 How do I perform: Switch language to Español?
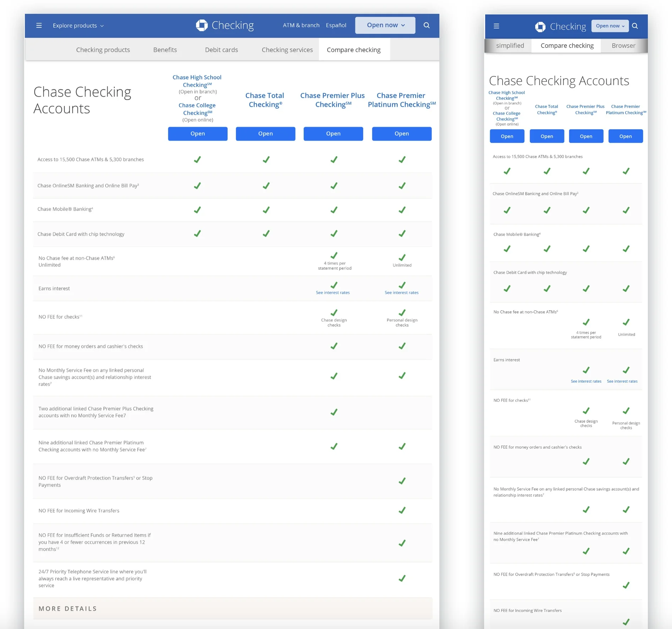(336, 25)
